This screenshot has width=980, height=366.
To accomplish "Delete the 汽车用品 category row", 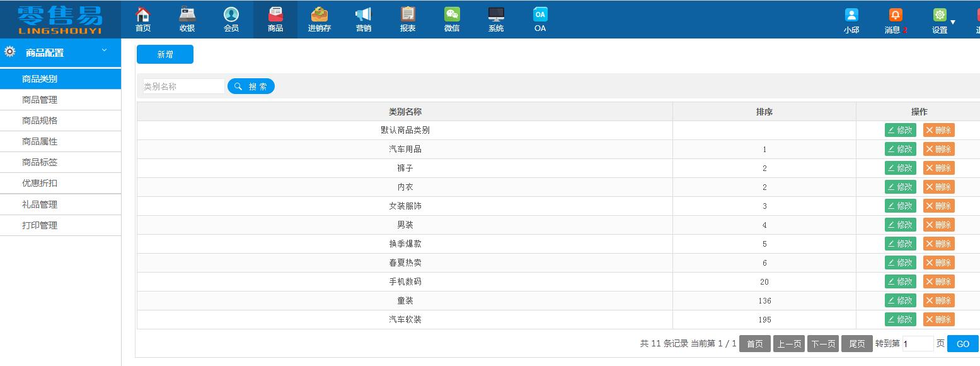I will pos(938,149).
